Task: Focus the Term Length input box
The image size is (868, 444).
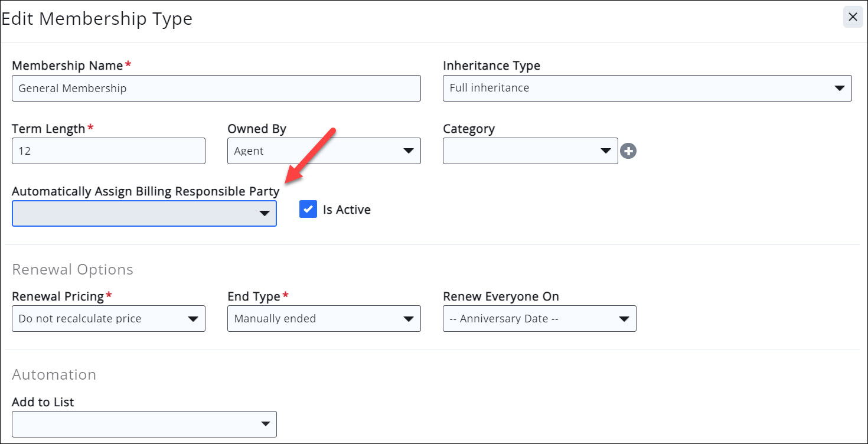Action: click(x=109, y=151)
